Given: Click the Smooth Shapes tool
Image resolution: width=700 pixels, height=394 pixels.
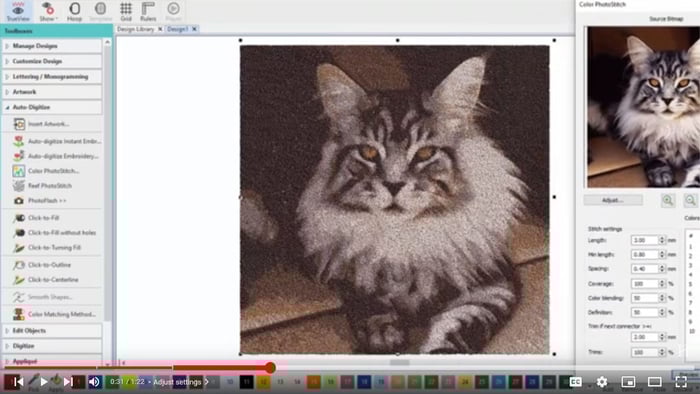Looking at the screenshot, I should click(43, 297).
